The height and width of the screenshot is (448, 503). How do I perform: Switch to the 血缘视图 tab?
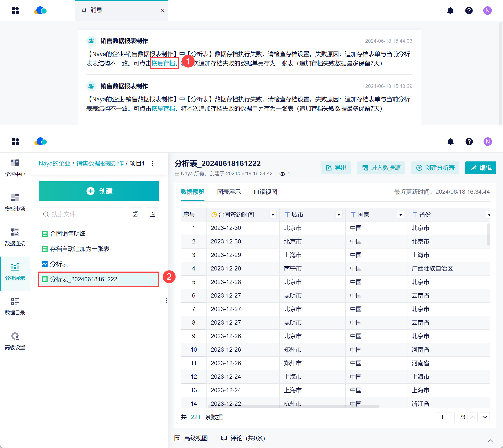point(265,192)
